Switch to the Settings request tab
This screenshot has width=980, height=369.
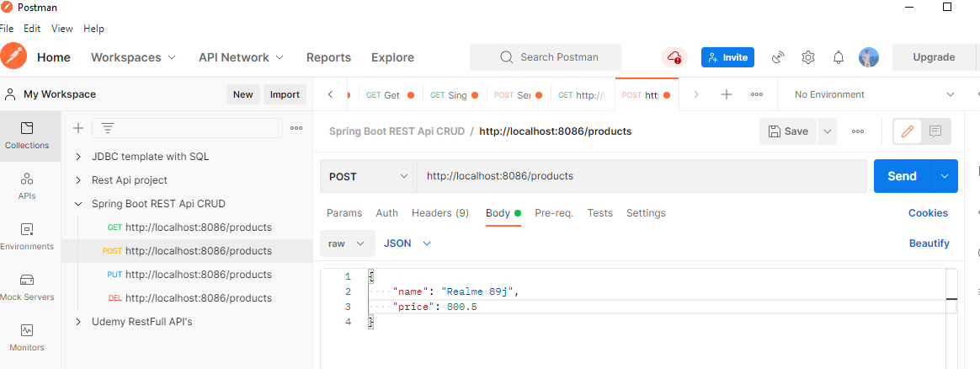(x=646, y=213)
